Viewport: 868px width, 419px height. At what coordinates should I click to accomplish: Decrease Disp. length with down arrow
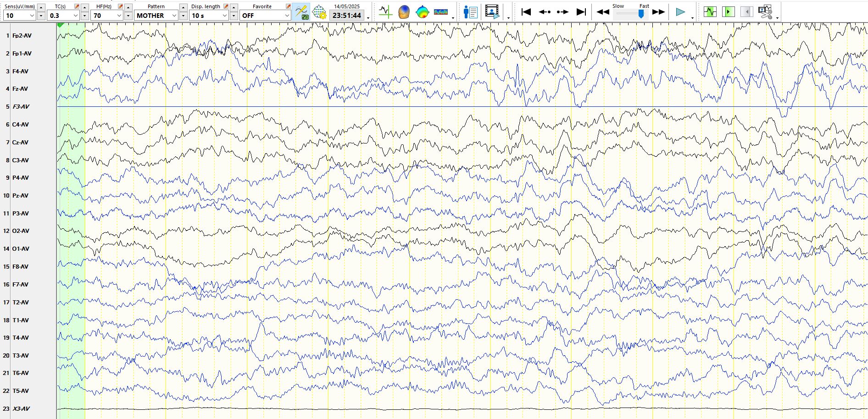(x=234, y=16)
